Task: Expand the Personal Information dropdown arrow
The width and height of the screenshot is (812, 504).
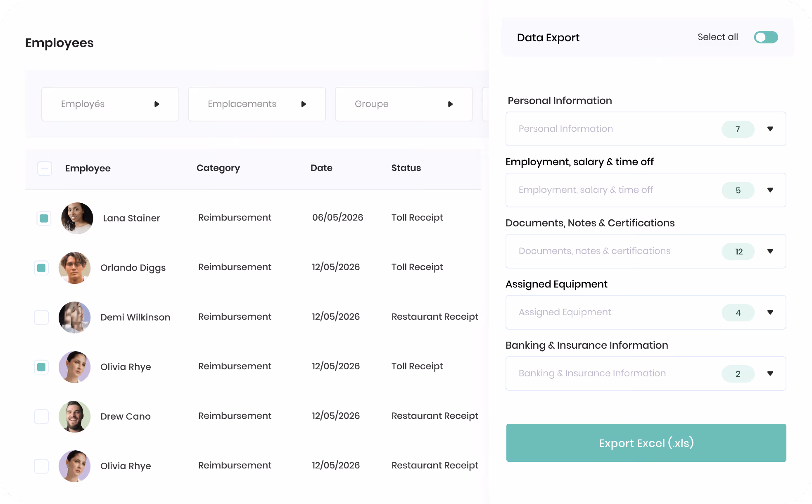Action: pyautogui.click(x=770, y=129)
